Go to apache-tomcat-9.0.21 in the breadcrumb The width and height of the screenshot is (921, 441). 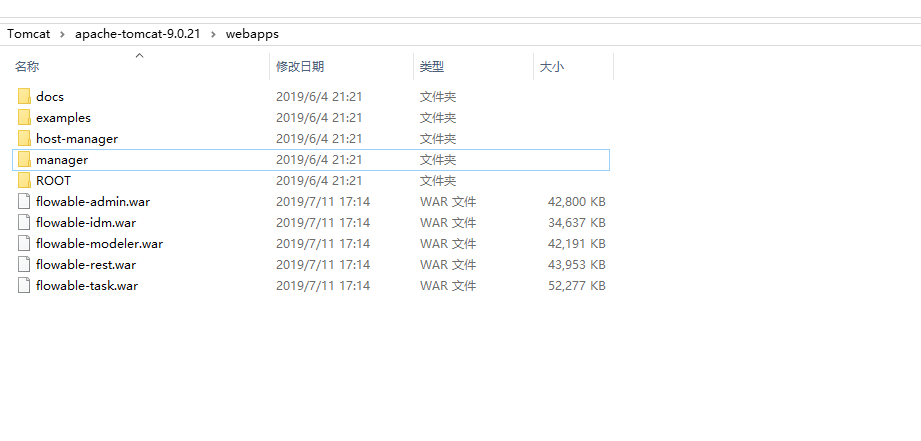click(137, 34)
